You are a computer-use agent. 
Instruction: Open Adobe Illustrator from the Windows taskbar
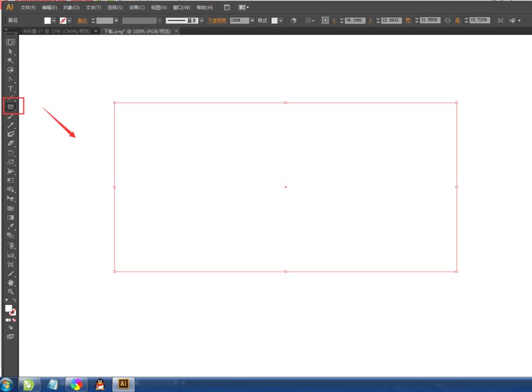[123, 384]
